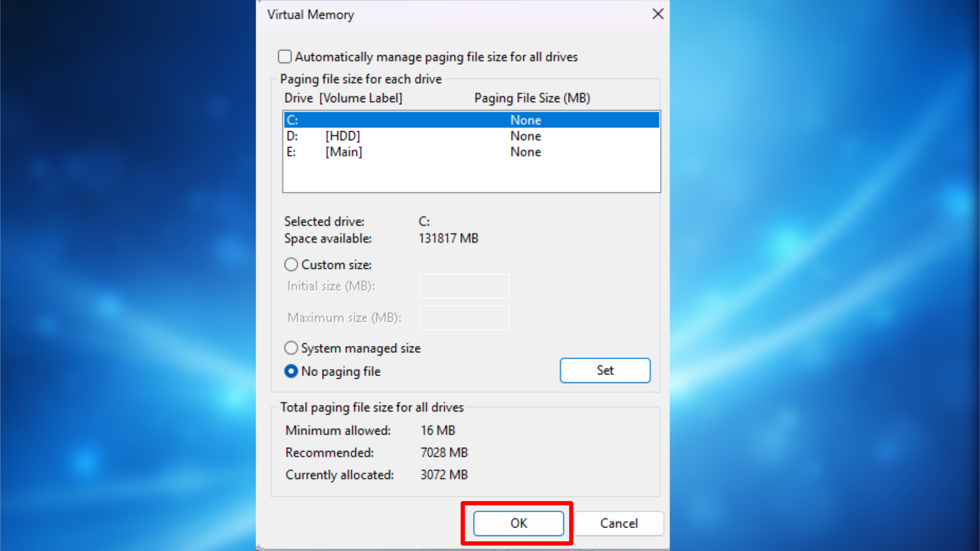The image size is (980, 551).
Task: Close the Virtual Memory dialog
Action: (x=658, y=14)
